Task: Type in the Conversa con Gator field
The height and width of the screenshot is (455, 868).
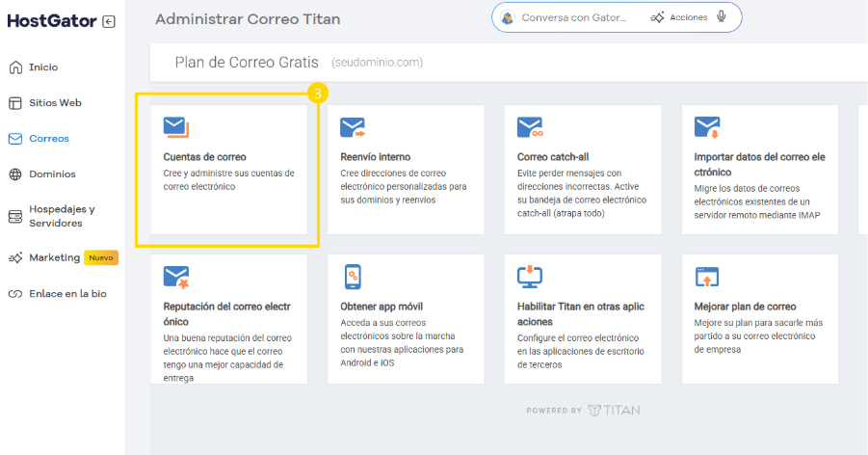Action: [573, 17]
